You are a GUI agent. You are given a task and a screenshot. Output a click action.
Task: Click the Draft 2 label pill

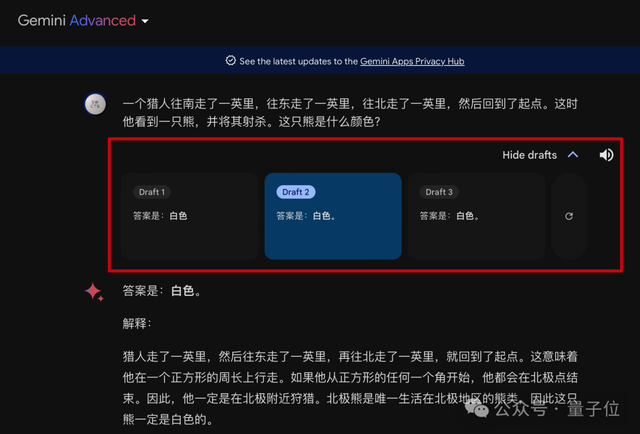296,192
